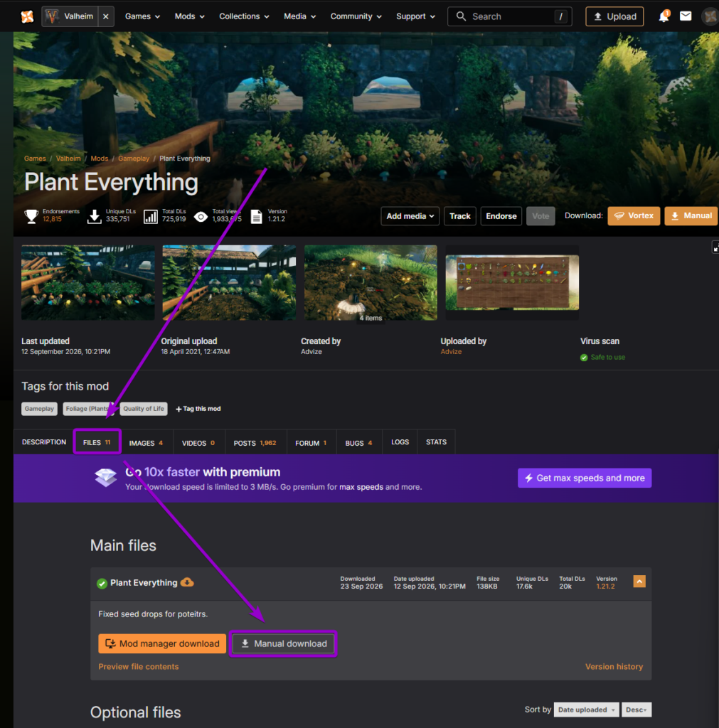The width and height of the screenshot is (719, 728).
Task: Select the Valheim game chip
Action: click(x=70, y=17)
